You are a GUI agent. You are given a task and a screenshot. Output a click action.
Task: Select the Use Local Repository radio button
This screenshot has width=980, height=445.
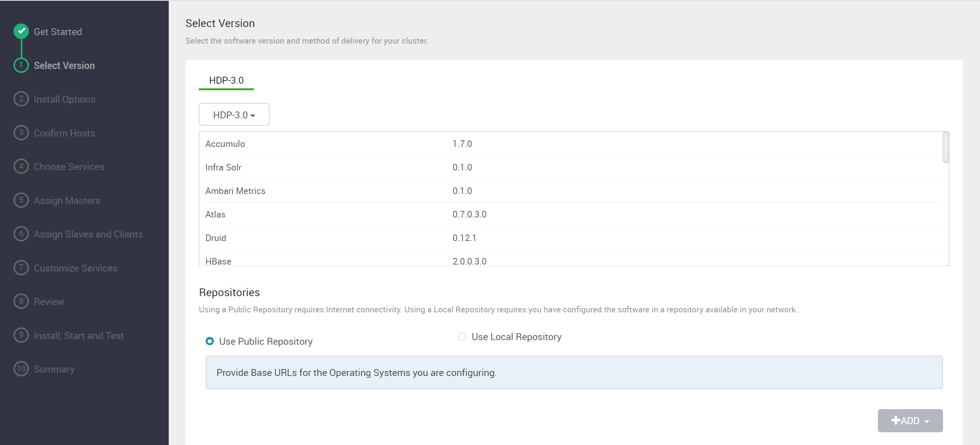point(462,337)
